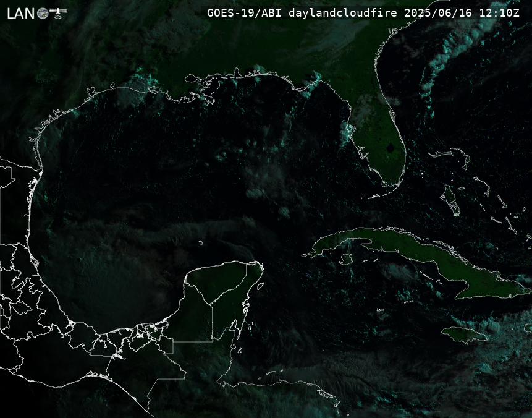Click the 12:10Z time stamp
Screen dimensions: 532x418
point(499,13)
